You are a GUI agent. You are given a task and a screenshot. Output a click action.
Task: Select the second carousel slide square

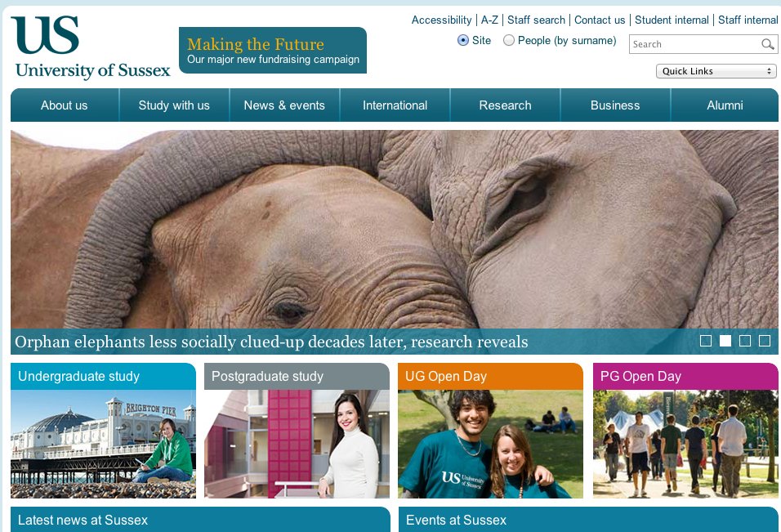click(x=725, y=341)
